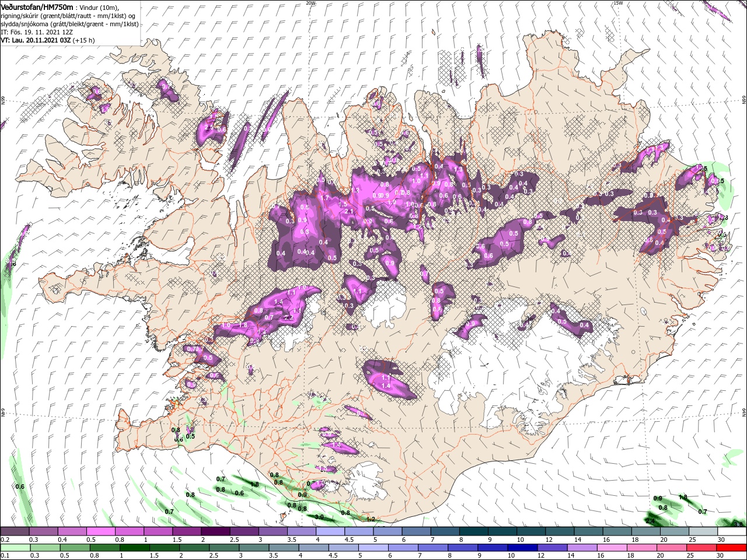Click the slate blue 6 snow legend swatch
Screen dimensions: 747x560
tap(417, 531)
